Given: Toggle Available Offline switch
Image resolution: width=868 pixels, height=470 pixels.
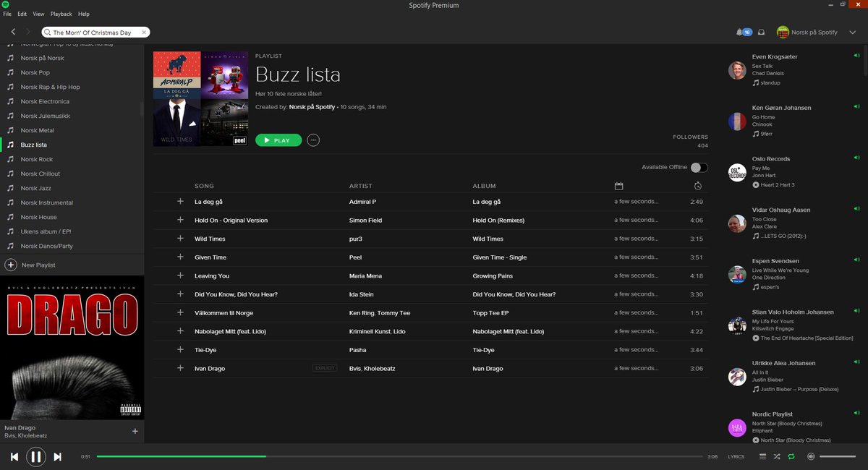Looking at the screenshot, I should point(698,166).
